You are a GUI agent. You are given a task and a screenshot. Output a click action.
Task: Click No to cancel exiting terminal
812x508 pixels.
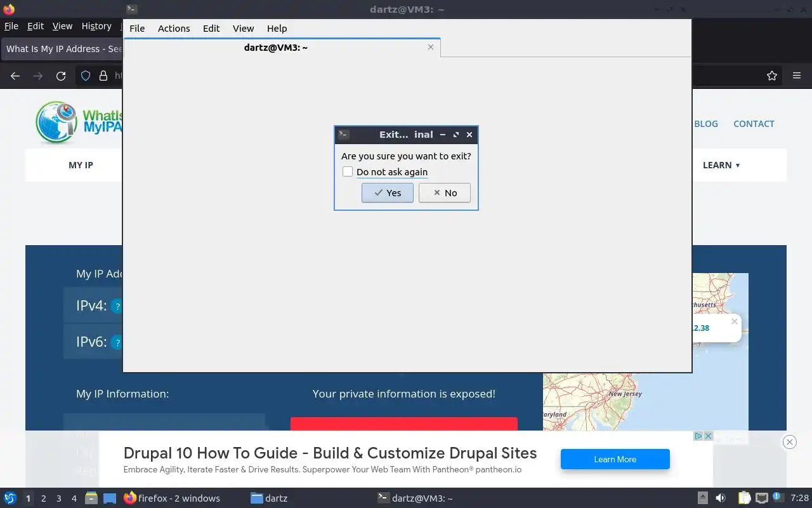point(444,193)
